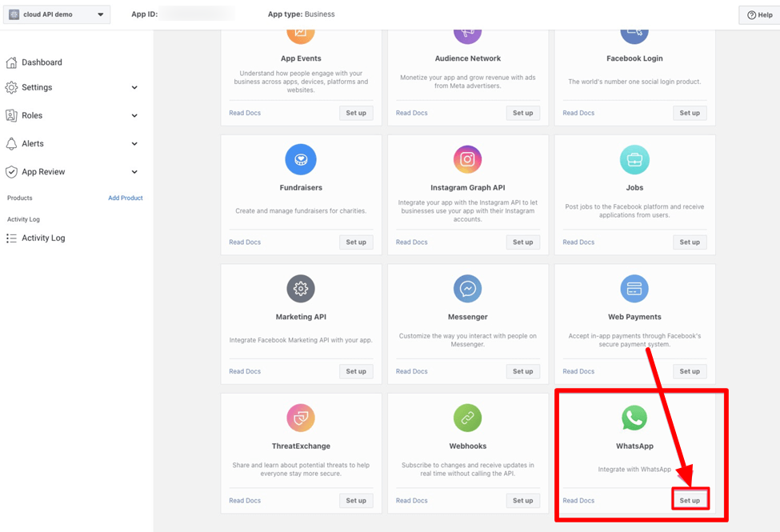780x532 pixels.
Task: Click the ThreatExchange shield icon
Action: [301, 418]
